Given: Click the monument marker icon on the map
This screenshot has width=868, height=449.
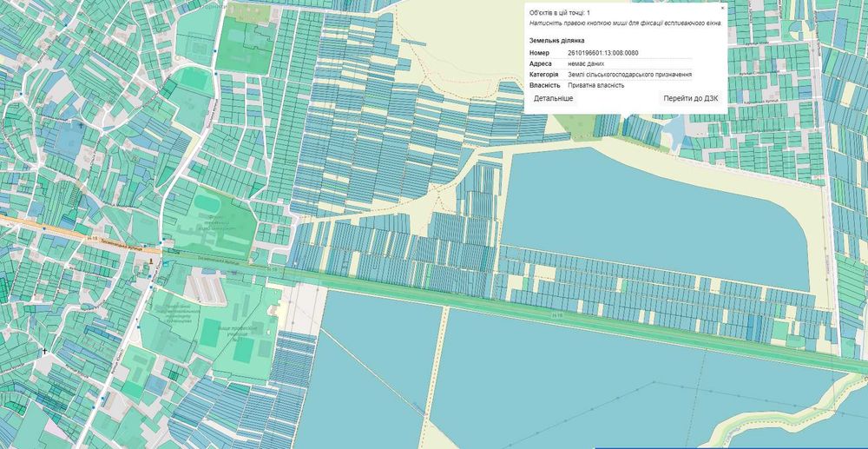Looking at the screenshot, I should (150, 261).
